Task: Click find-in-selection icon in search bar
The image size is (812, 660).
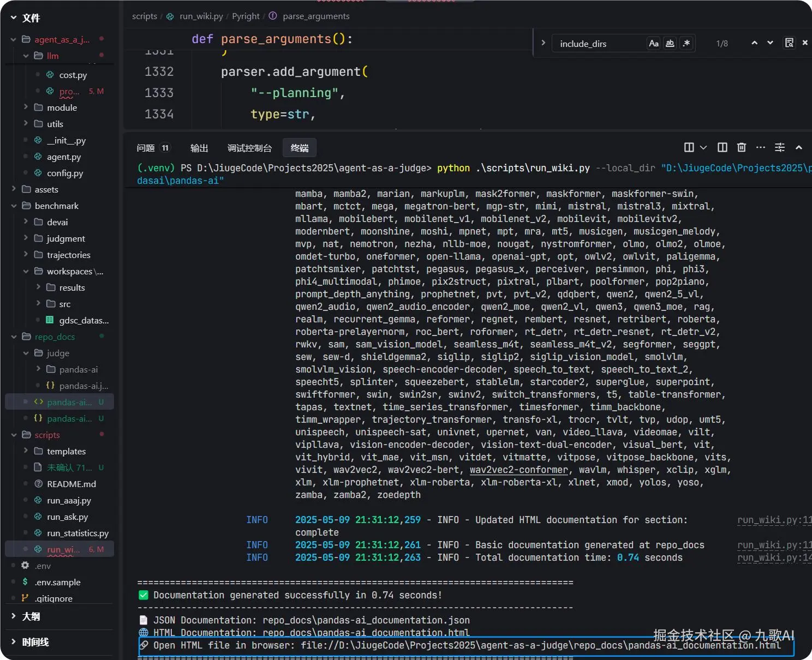Action: tap(789, 43)
